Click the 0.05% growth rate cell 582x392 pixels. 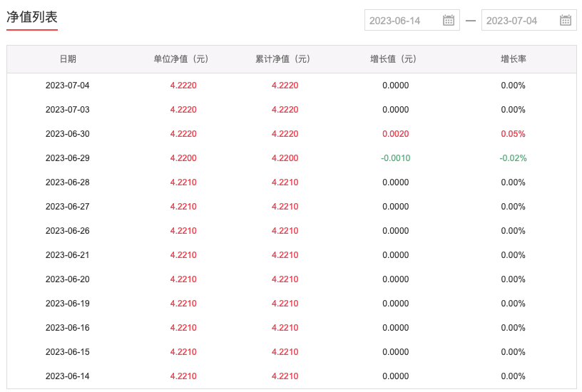(x=513, y=134)
